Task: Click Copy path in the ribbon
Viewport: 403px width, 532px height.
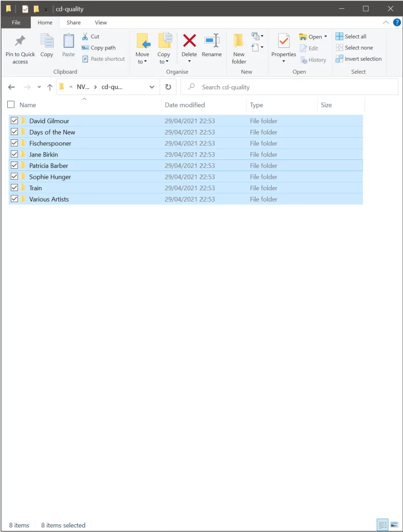Action: click(98, 48)
